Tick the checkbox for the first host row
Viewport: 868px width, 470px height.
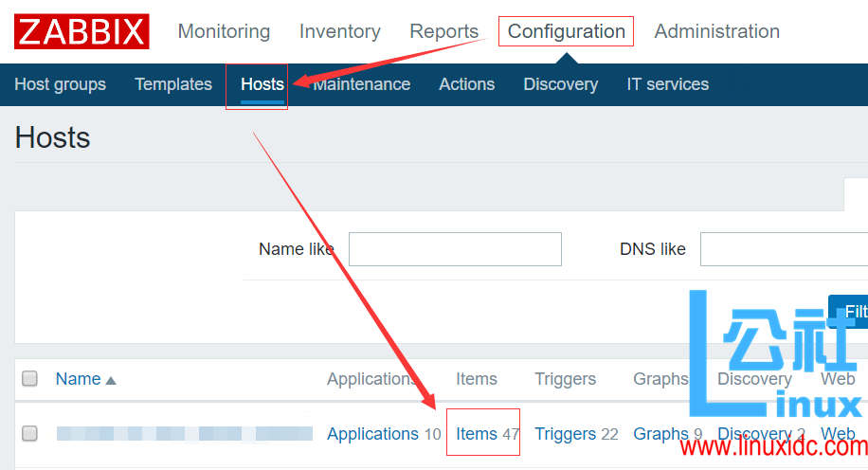click(30, 433)
